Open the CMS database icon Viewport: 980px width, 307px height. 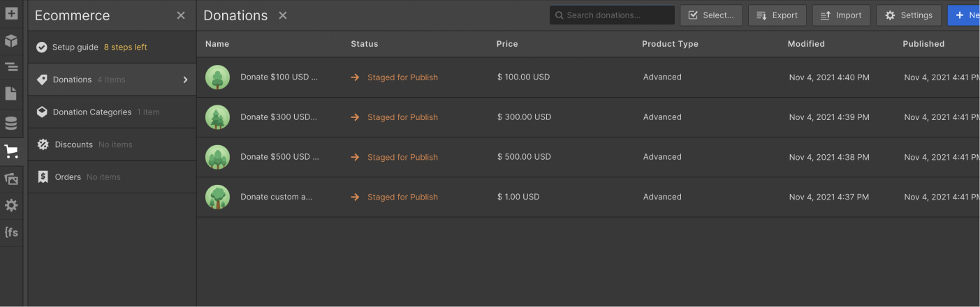[x=11, y=123]
